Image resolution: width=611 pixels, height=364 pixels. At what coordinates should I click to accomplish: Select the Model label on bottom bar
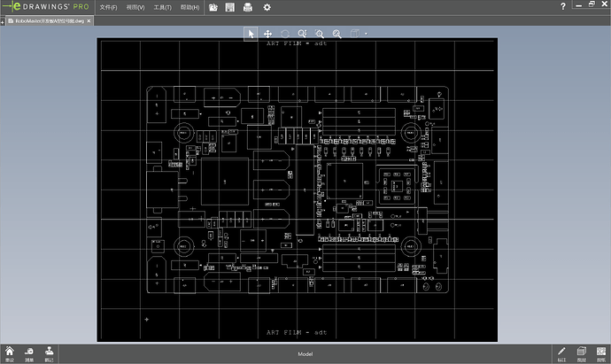coord(305,353)
